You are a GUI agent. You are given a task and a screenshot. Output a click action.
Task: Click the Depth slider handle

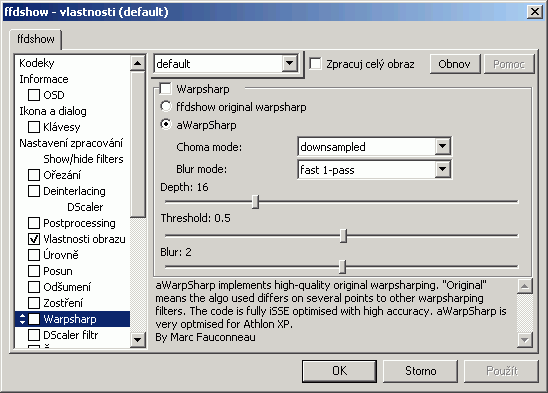click(255, 202)
